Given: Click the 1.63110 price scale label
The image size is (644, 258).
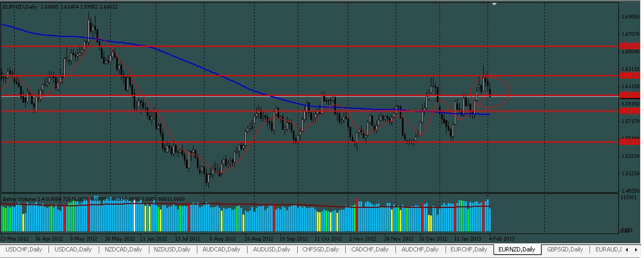Looking at the screenshot, I should [x=630, y=69].
